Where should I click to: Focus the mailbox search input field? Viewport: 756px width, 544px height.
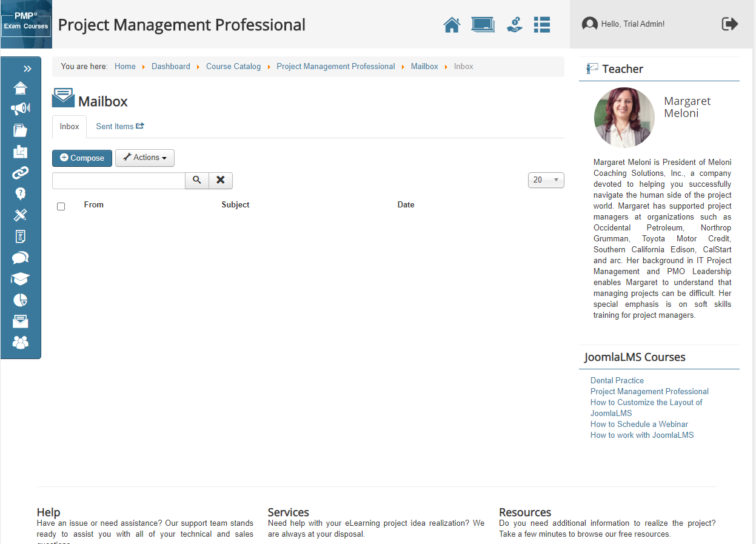(x=119, y=181)
